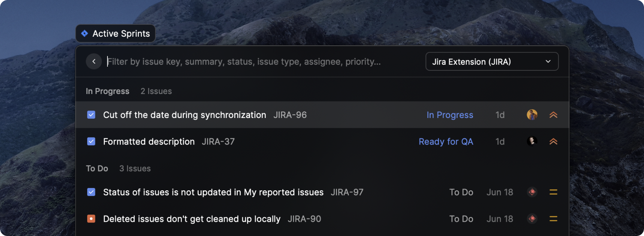Click the bug type icon for JIRA-90
Viewport: 644px width, 236px height.
point(91,218)
